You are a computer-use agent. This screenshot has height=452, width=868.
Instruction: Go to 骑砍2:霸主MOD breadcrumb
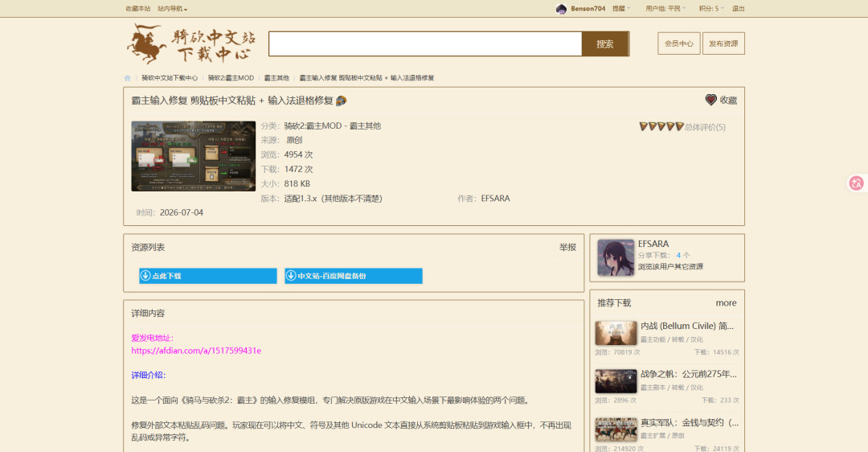tap(231, 78)
